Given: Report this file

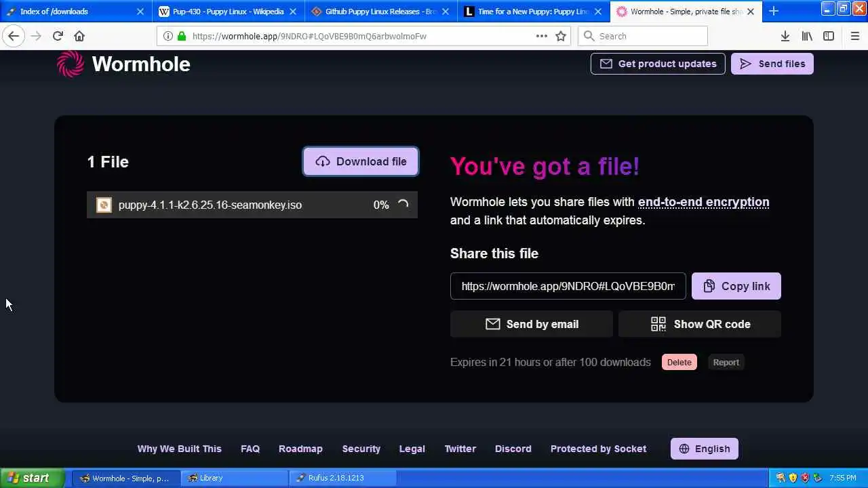Looking at the screenshot, I should click(x=726, y=362).
